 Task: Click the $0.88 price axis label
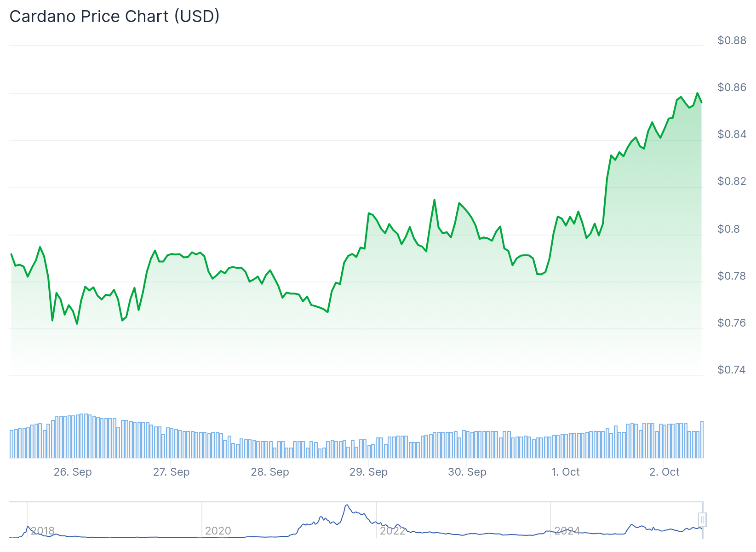[x=732, y=40]
